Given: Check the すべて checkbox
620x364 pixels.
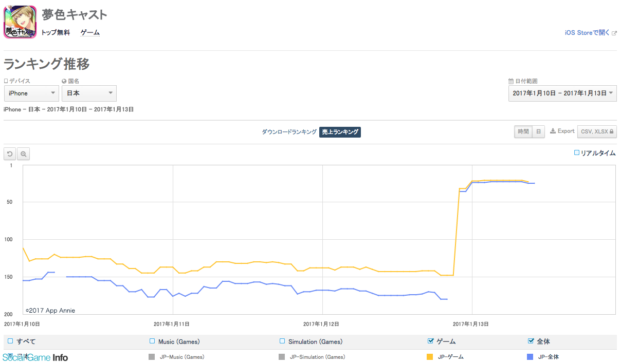Looking at the screenshot, I should [10, 341].
